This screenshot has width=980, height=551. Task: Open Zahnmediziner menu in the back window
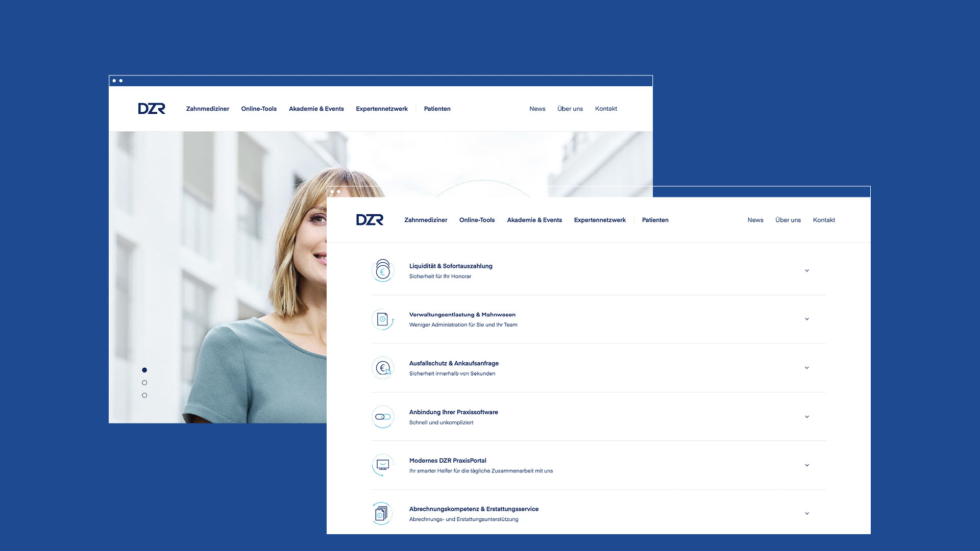point(208,109)
